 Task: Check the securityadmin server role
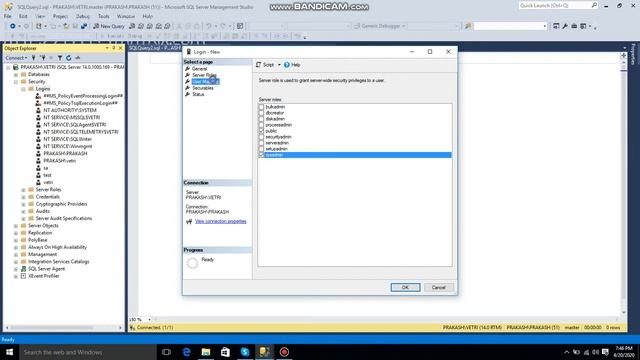click(x=262, y=137)
